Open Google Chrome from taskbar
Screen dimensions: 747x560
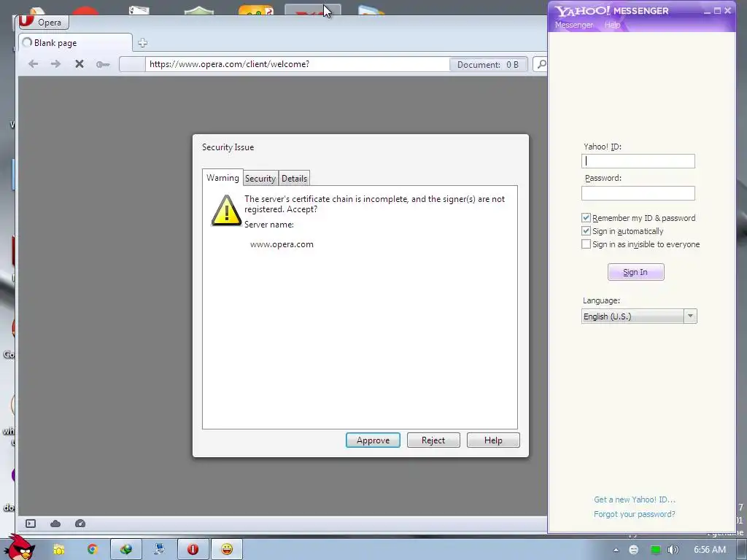click(x=93, y=550)
